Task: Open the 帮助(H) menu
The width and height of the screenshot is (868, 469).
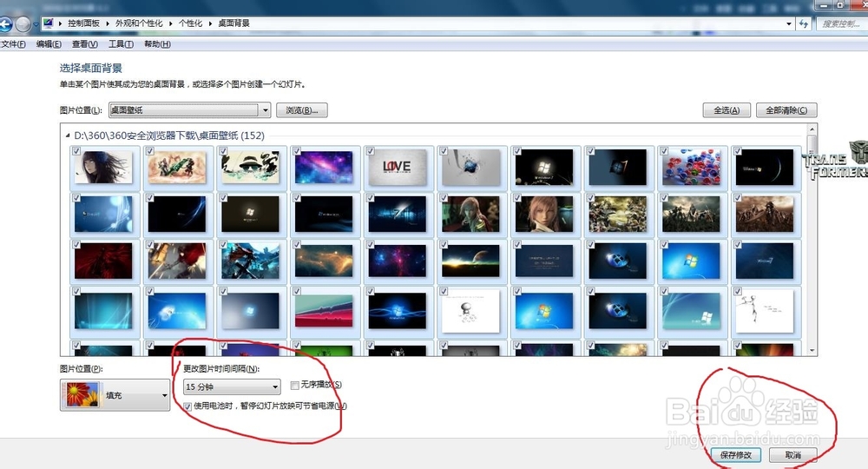Action: point(157,44)
